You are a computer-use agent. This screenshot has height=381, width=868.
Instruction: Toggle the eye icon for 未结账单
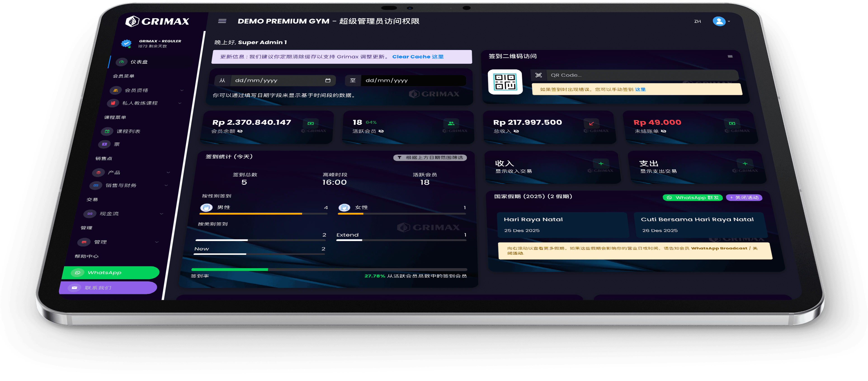click(663, 131)
